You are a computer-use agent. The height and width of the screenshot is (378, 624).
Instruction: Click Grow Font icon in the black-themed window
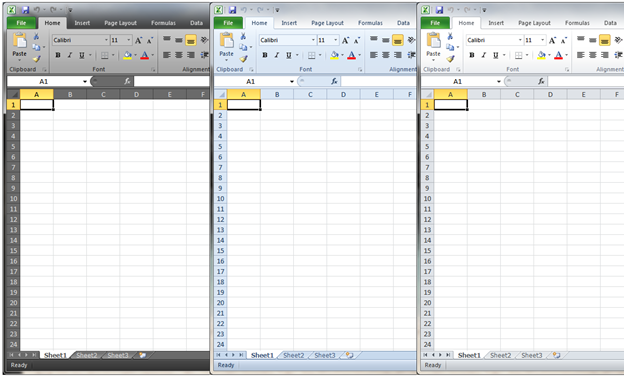coord(138,40)
